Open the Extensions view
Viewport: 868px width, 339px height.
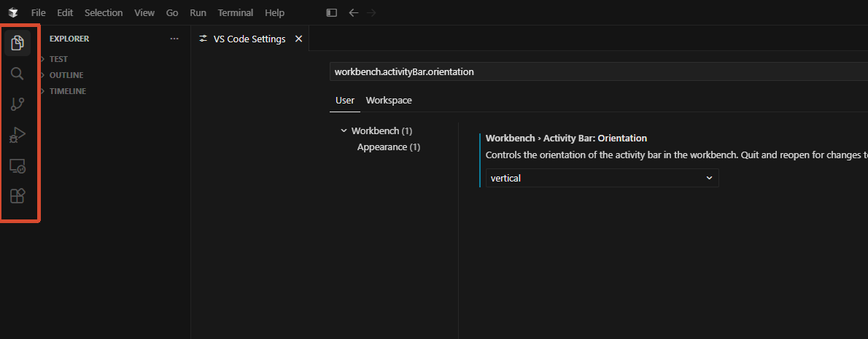[18, 196]
